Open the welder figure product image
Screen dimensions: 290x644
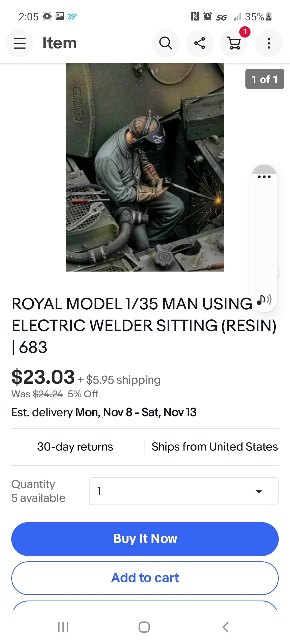tap(145, 167)
